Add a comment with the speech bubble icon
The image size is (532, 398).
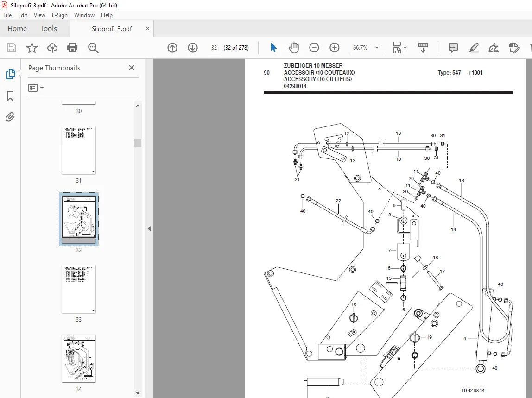click(453, 48)
